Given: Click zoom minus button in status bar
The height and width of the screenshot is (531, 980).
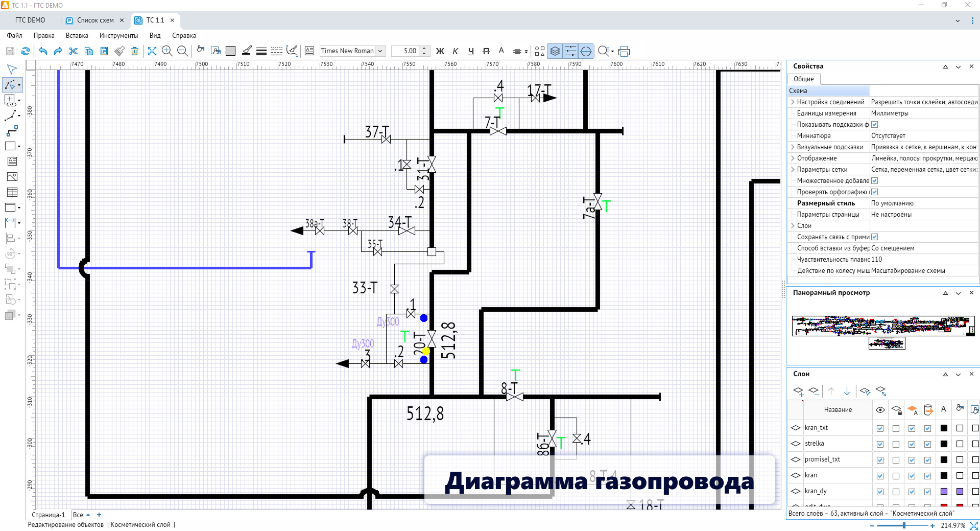Looking at the screenshot, I should (872, 525).
